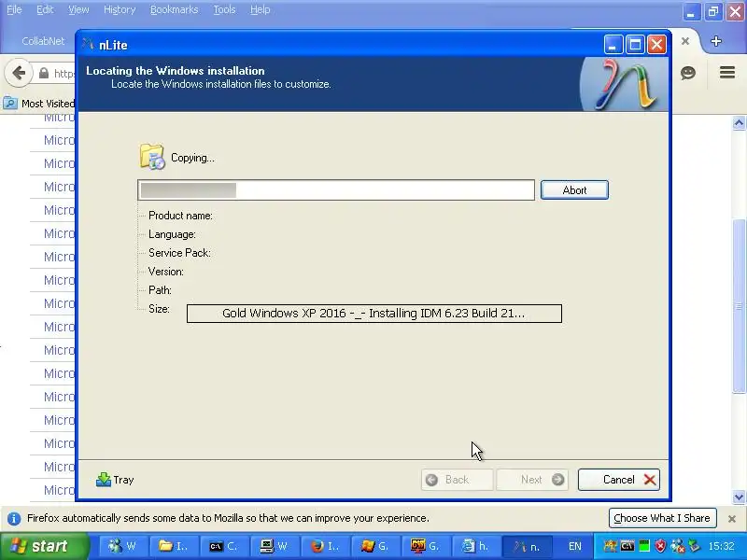The width and height of the screenshot is (747, 560).
Task: Open the Firefox History menu
Action: 120,9
